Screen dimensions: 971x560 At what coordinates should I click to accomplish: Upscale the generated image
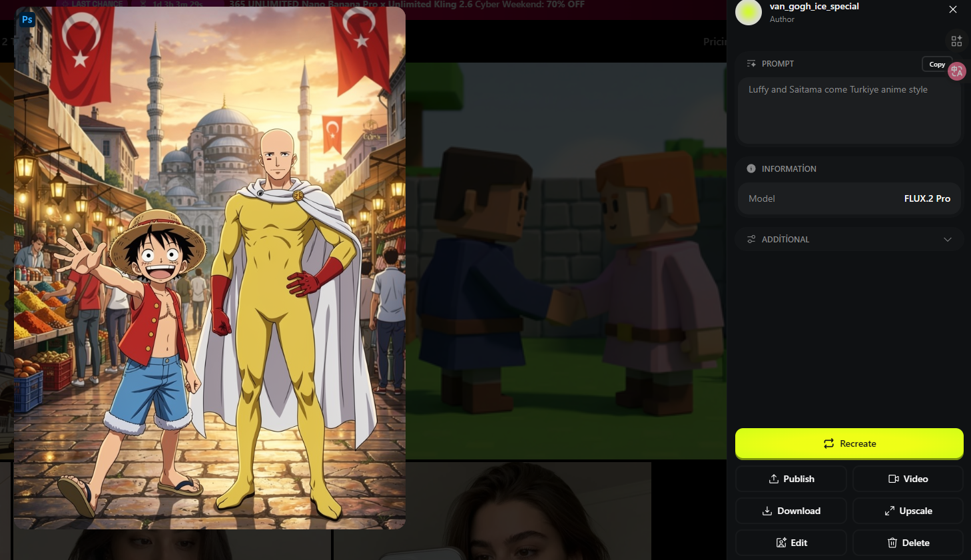[908, 511]
